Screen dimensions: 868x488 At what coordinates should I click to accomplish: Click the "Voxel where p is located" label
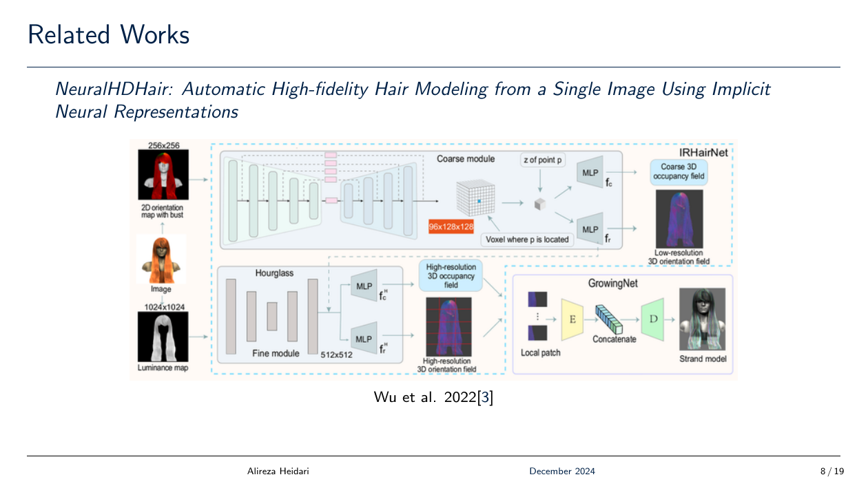pos(528,240)
